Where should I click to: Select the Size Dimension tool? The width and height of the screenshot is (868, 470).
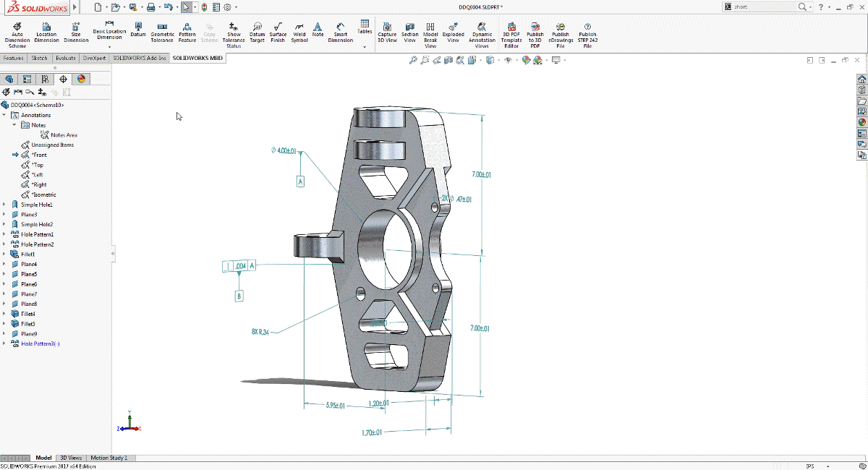click(x=77, y=33)
